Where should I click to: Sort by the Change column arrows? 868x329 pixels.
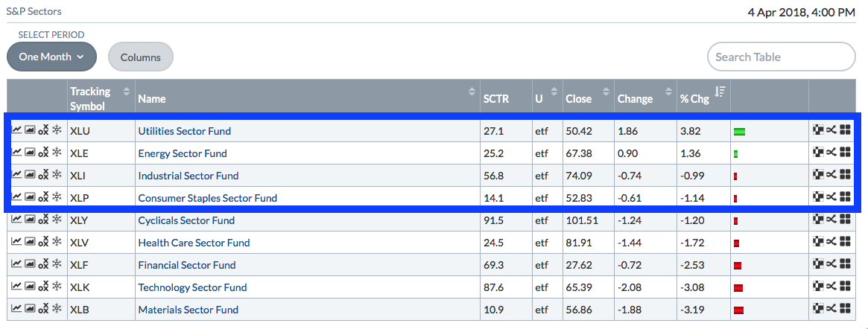click(x=668, y=92)
